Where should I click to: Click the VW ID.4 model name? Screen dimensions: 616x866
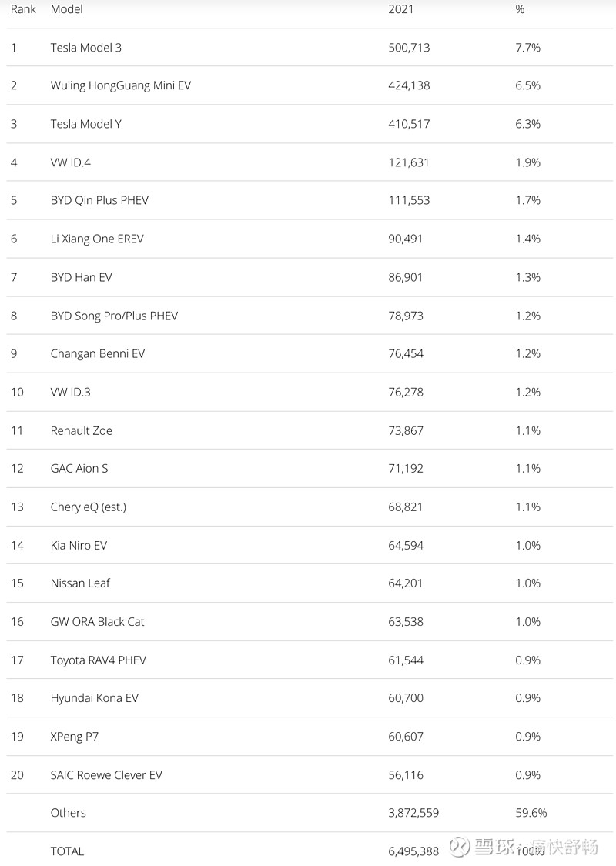pyautogui.click(x=70, y=162)
